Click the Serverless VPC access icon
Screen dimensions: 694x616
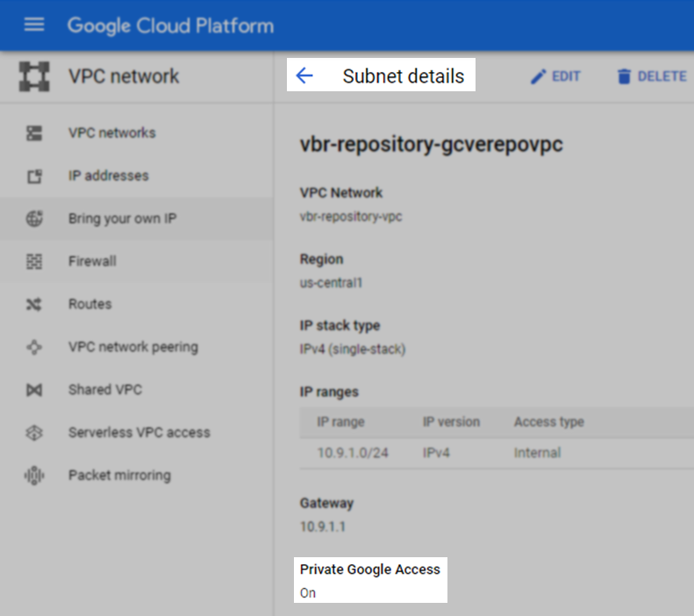pos(34,433)
